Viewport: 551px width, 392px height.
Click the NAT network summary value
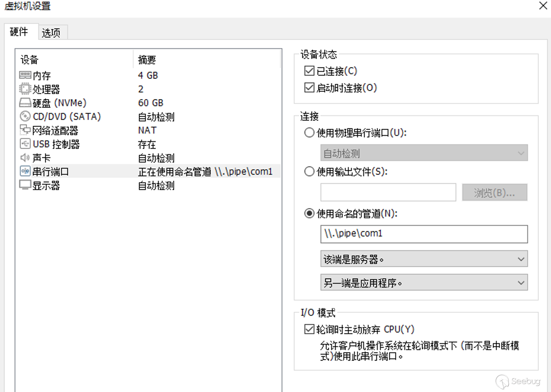click(x=147, y=130)
